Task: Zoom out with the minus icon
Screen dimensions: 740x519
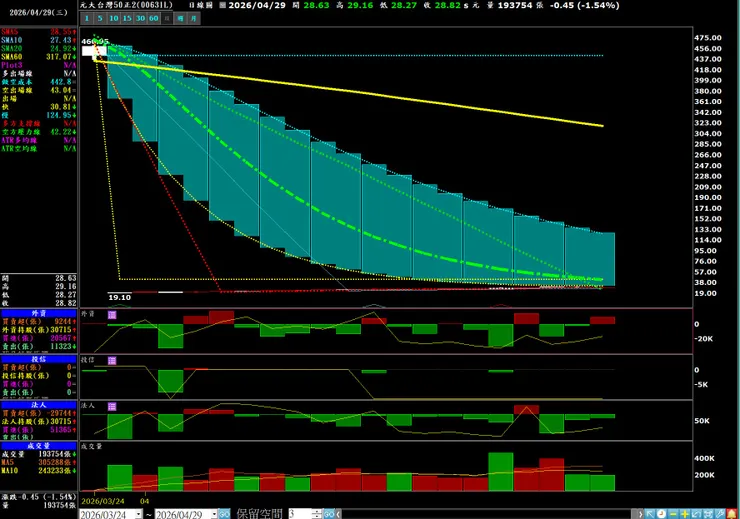Action: [673, 514]
